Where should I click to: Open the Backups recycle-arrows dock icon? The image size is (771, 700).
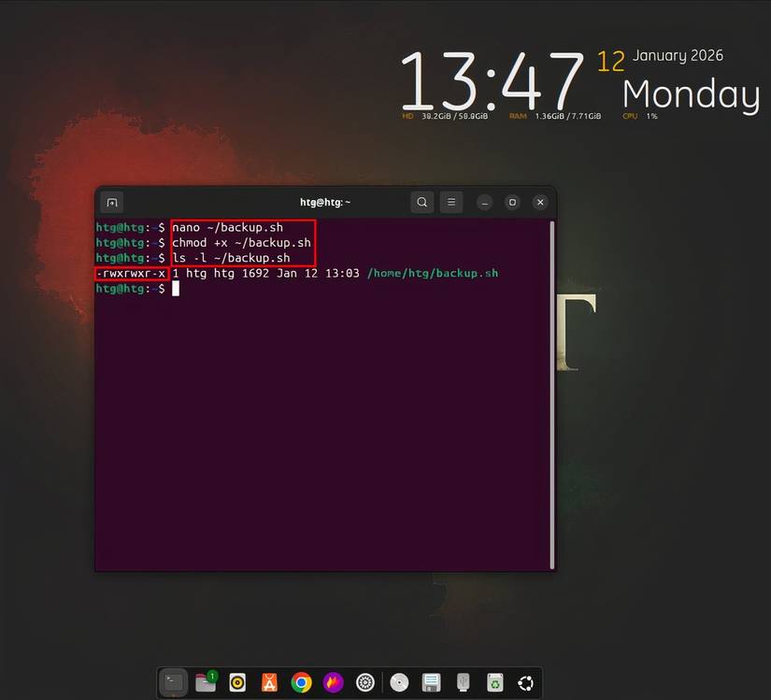[493, 682]
